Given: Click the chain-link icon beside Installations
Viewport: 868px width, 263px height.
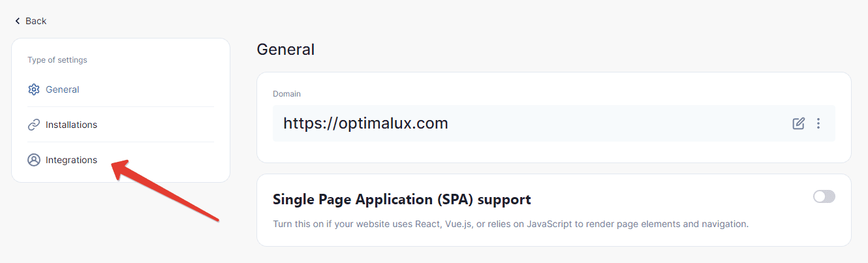Looking at the screenshot, I should pos(34,125).
